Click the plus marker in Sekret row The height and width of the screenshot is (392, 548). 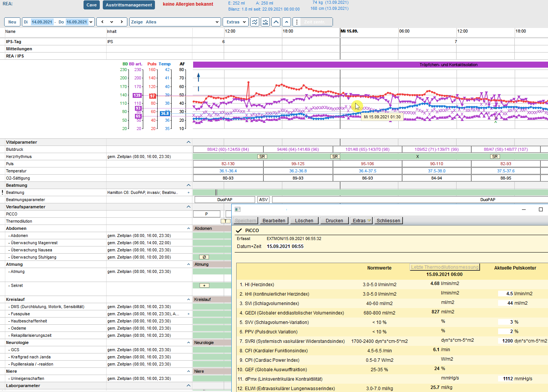click(x=204, y=286)
